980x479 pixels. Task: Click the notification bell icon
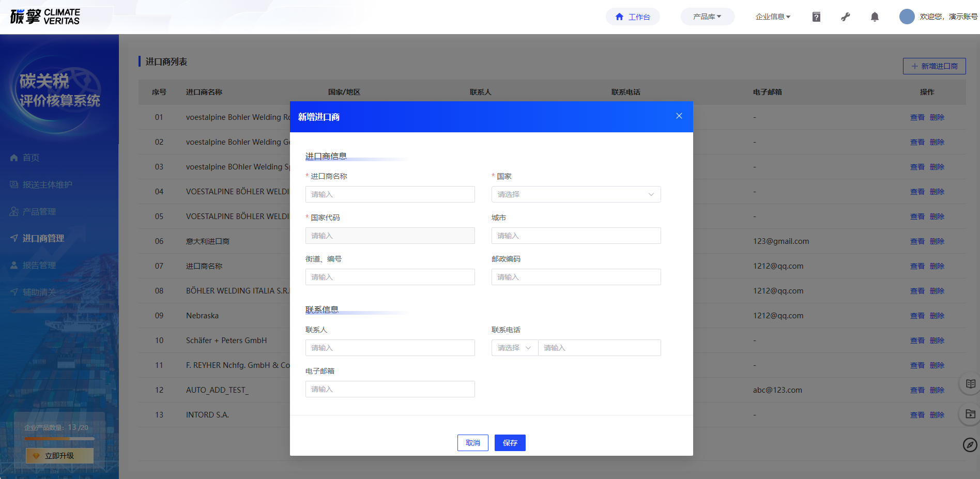(875, 17)
